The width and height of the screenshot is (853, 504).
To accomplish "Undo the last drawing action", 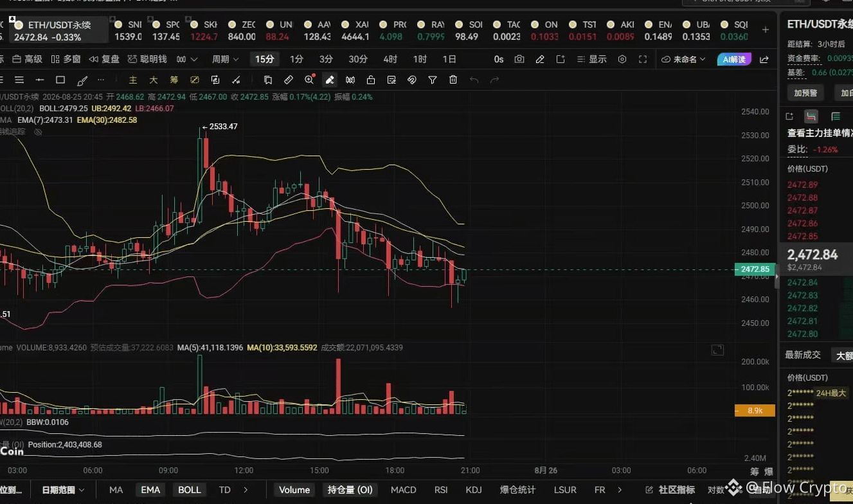I will click(x=474, y=80).
